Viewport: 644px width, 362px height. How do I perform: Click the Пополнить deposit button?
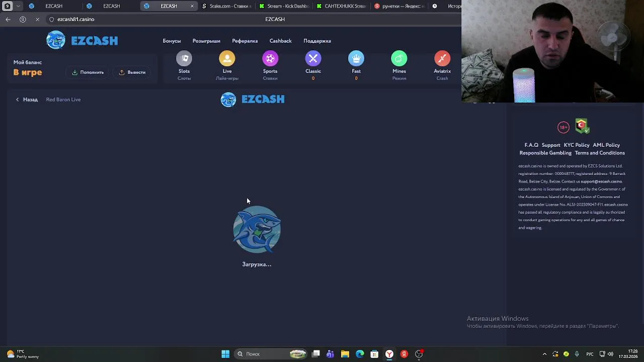(x=88, y=72)
